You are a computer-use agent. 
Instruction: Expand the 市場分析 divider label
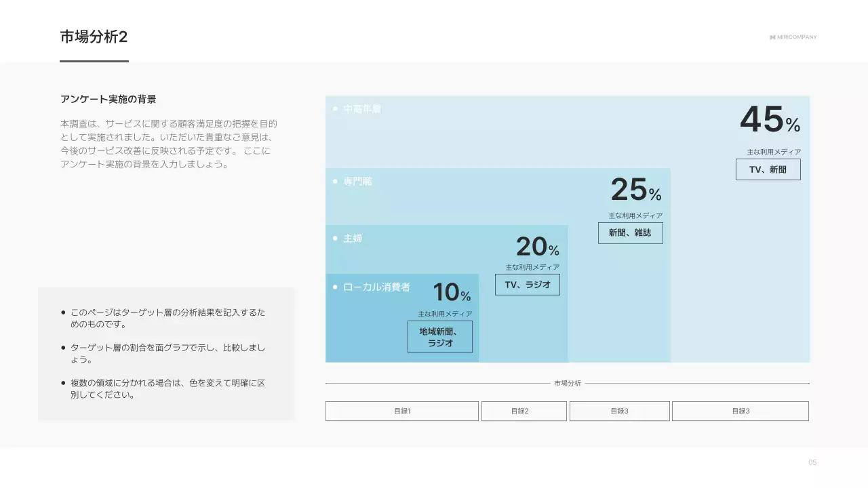tap(567, 382)
